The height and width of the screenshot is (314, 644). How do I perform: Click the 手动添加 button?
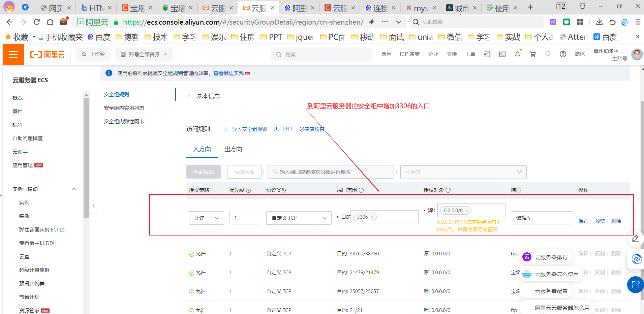[x=204, y=172]
